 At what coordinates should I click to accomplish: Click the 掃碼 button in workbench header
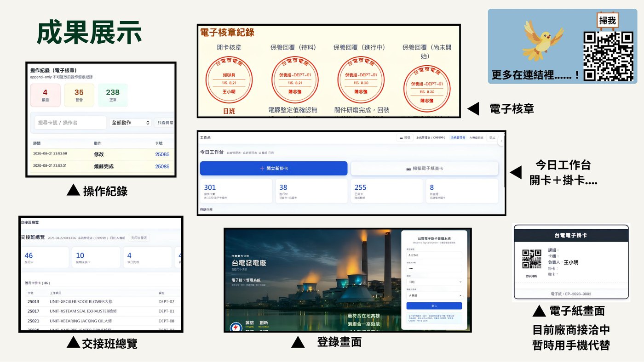(x=405, y=137)
